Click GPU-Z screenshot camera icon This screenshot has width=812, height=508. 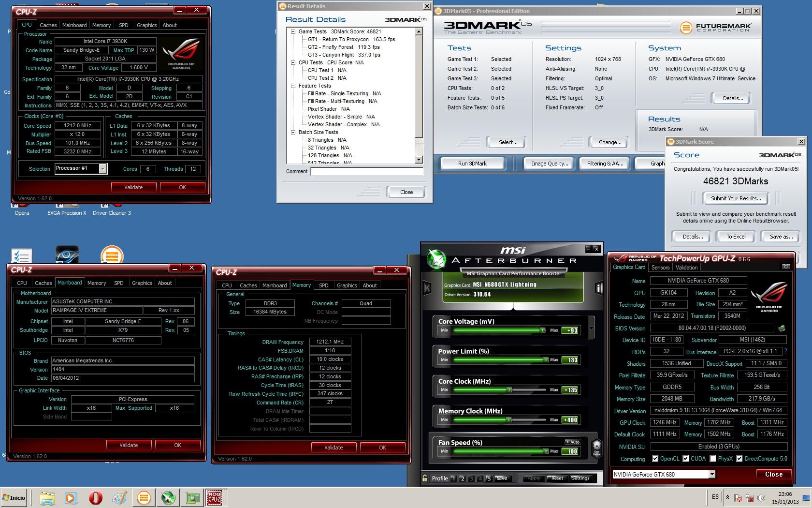pyautogui.click(x=786, y=267)
